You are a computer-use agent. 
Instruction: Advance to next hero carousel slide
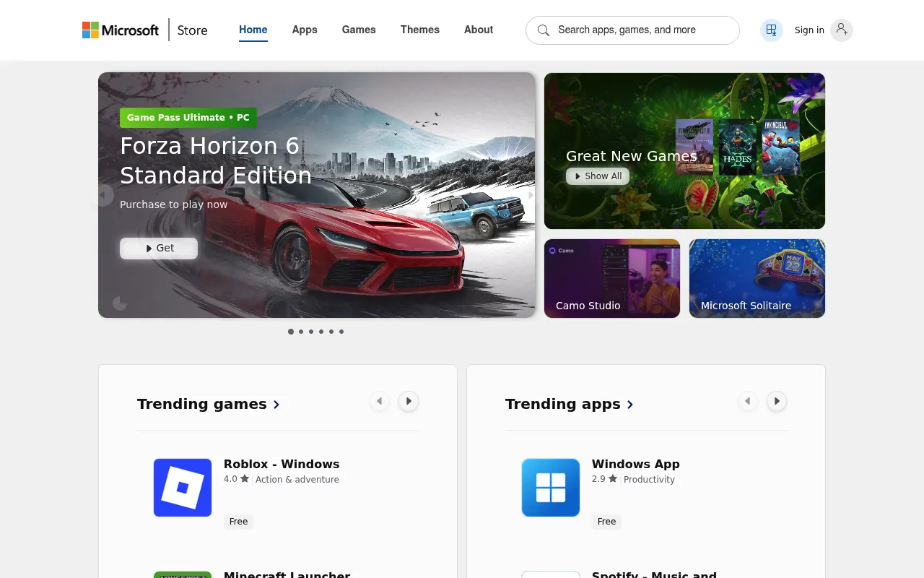click(x=531, y=195)
